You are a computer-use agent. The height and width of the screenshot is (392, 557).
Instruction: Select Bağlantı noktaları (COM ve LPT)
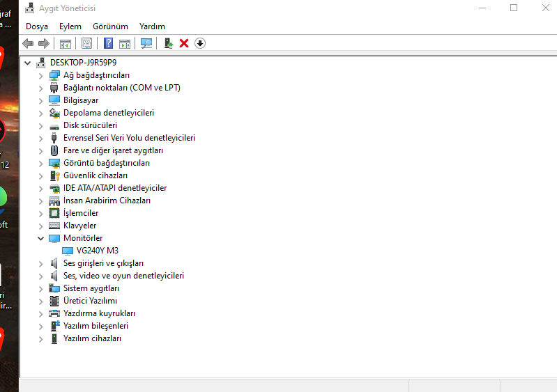[122, 88]
